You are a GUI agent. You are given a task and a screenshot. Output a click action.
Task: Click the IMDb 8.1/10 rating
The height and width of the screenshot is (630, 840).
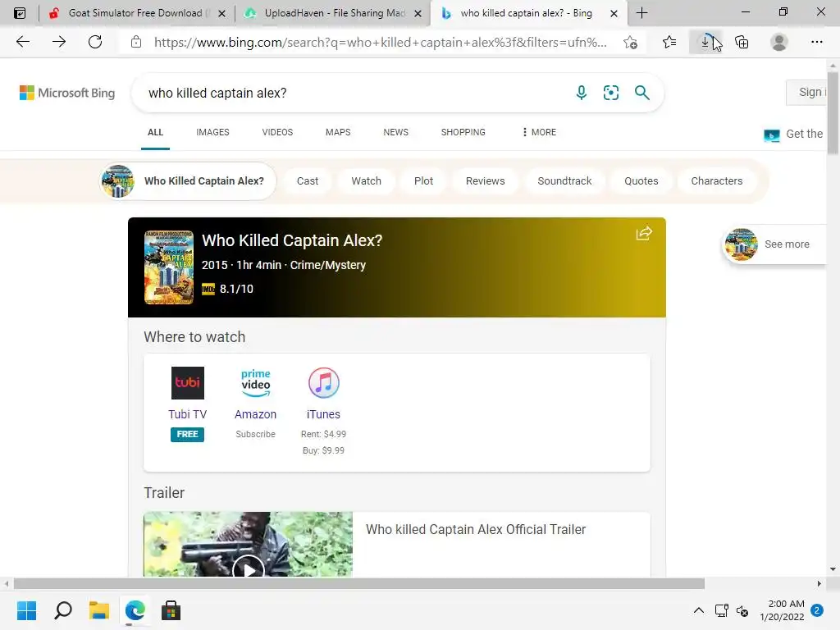pyautogui.click(x=228, y=289)
